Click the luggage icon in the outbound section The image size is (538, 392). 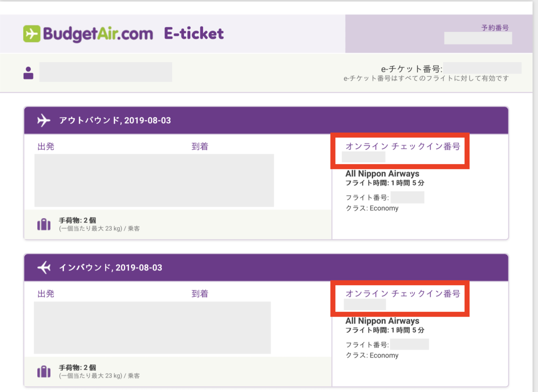click(44, 224)
